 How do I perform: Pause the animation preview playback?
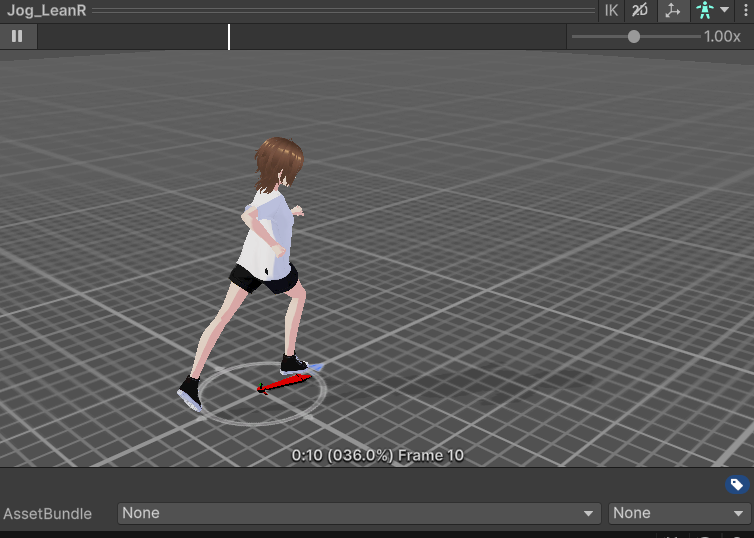coord(17,37)
